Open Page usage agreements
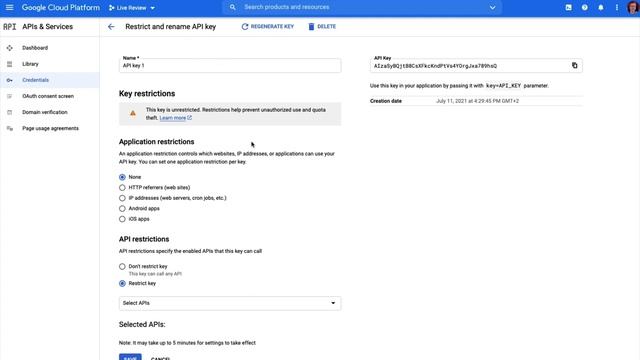 [50, 128]
